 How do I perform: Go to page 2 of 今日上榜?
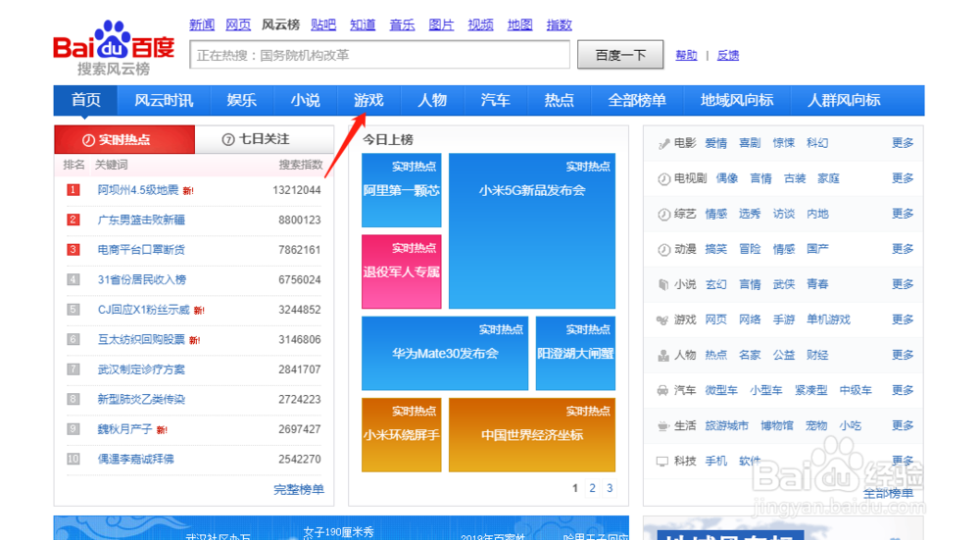593,488
